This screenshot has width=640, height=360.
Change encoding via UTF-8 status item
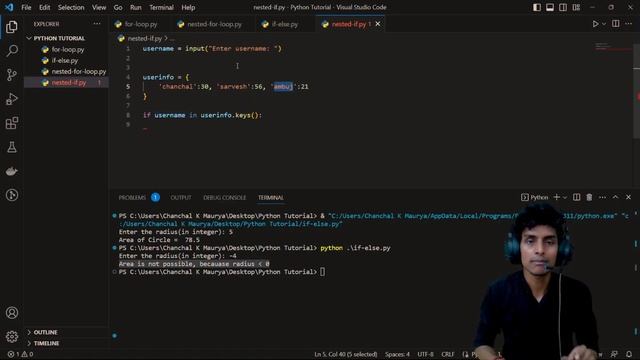(x=425, y=354)
